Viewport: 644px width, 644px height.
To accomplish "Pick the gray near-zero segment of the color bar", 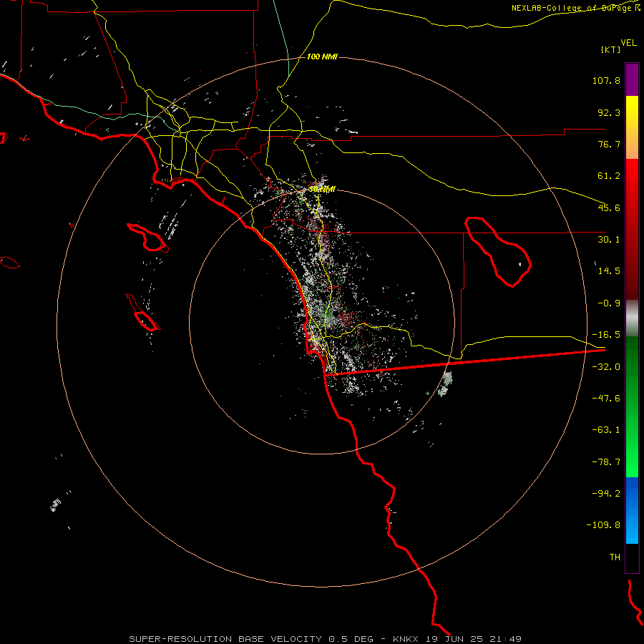I will coord(632,318).
